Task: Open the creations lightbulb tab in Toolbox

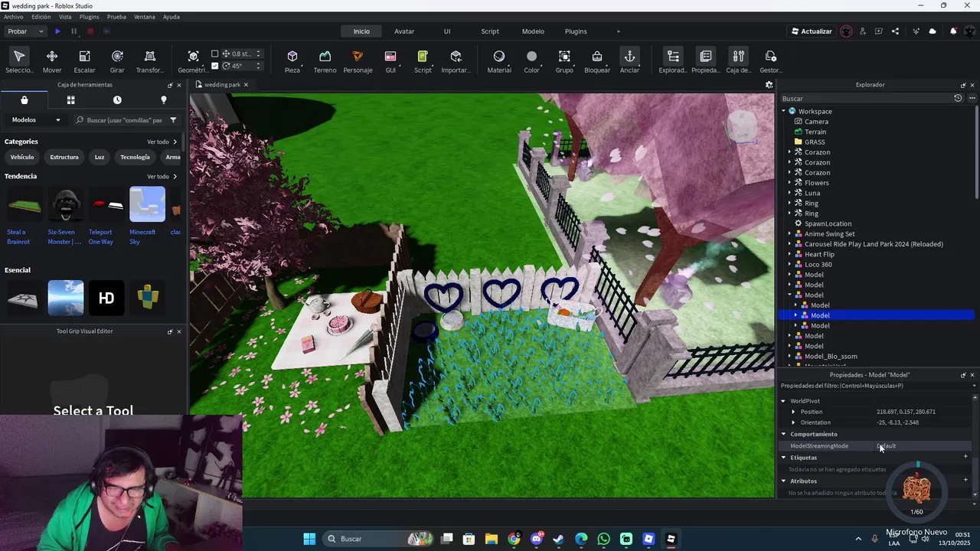Action: coord(163,100)
